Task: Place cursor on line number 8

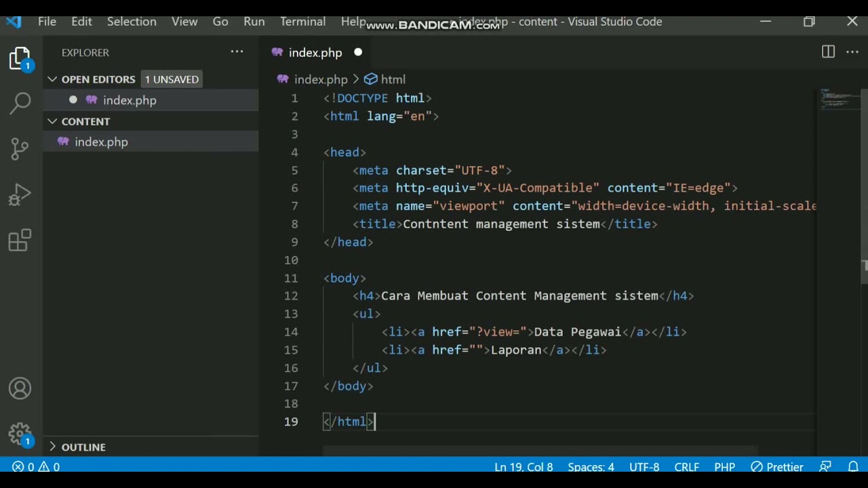Action: point(294,224)
